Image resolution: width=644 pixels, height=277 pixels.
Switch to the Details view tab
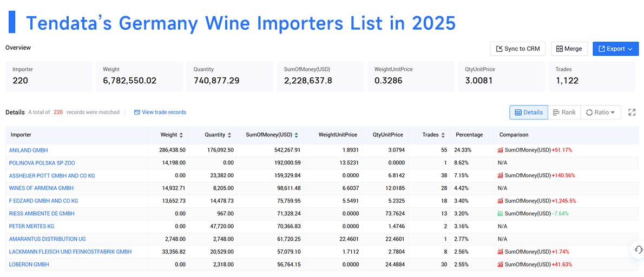(529, 112)
